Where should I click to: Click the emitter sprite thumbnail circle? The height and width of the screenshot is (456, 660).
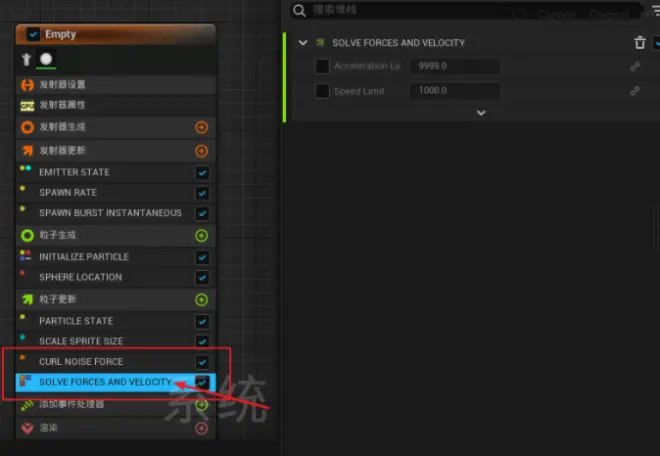pyautogui.click(x=46, y=59)
